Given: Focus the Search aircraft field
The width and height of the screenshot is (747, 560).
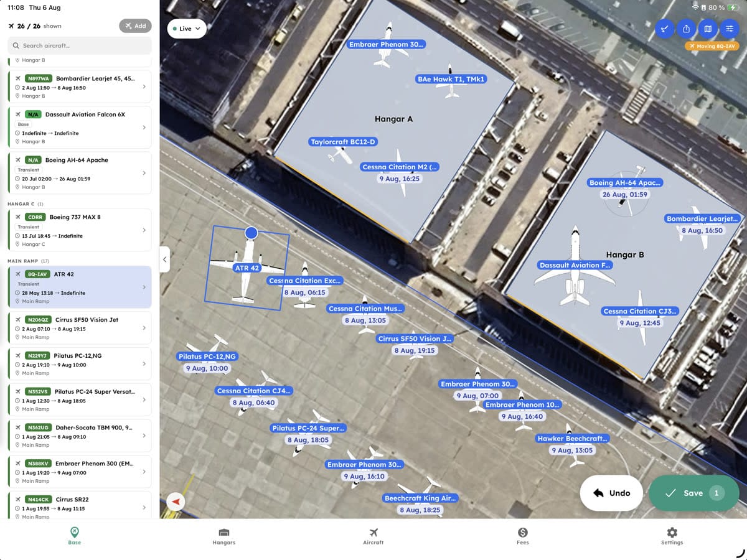Looking at the screenshot, I should click(x=80, y=45).
